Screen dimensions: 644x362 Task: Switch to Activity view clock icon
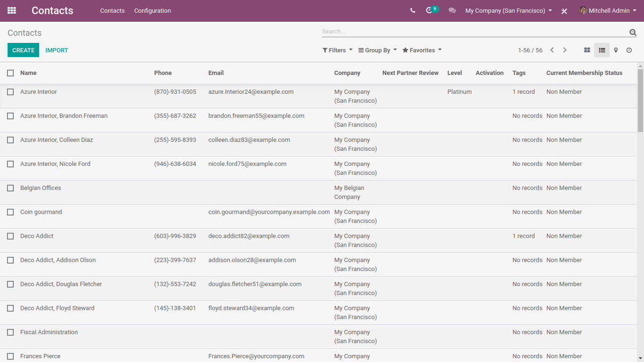coord(629,50)
